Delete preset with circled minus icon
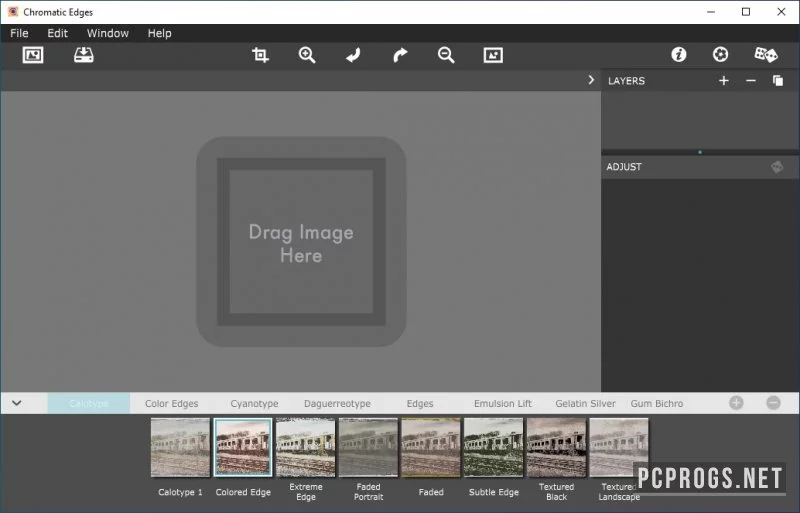Viewport: 800px width, 513px height. (773, 403)
